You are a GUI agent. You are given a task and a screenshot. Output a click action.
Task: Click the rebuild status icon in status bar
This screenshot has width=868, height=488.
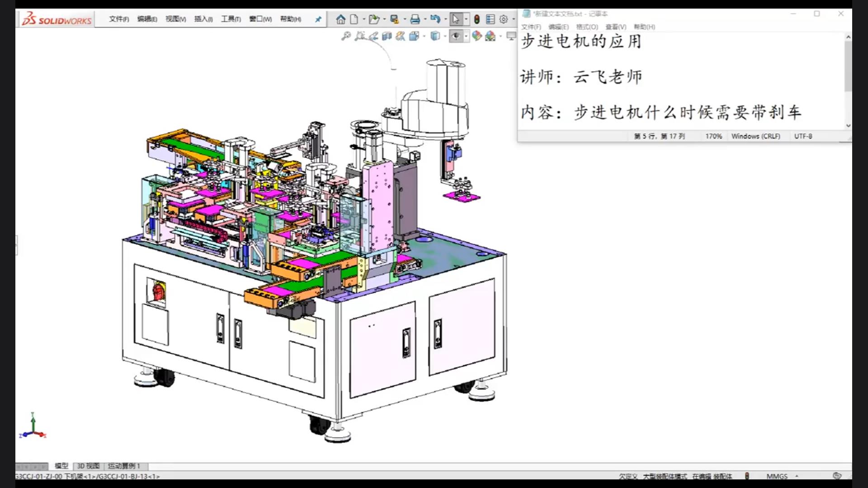pos(747,476)
